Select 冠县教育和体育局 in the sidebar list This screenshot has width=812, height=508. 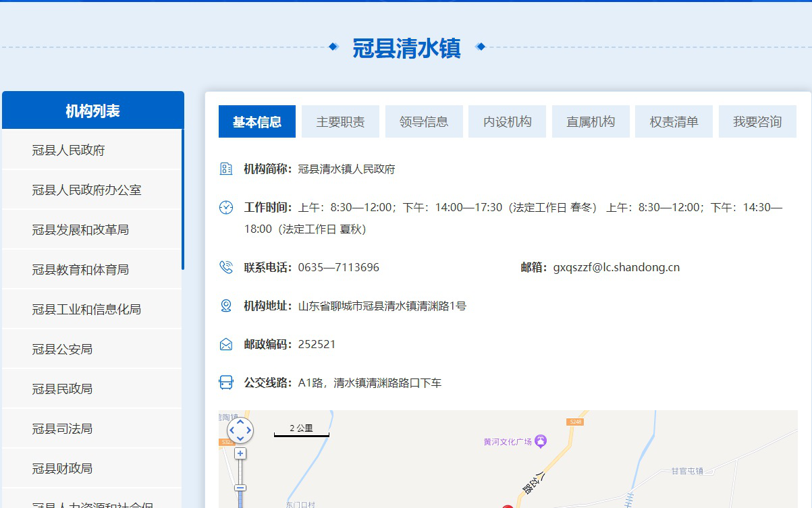(80, 270)
